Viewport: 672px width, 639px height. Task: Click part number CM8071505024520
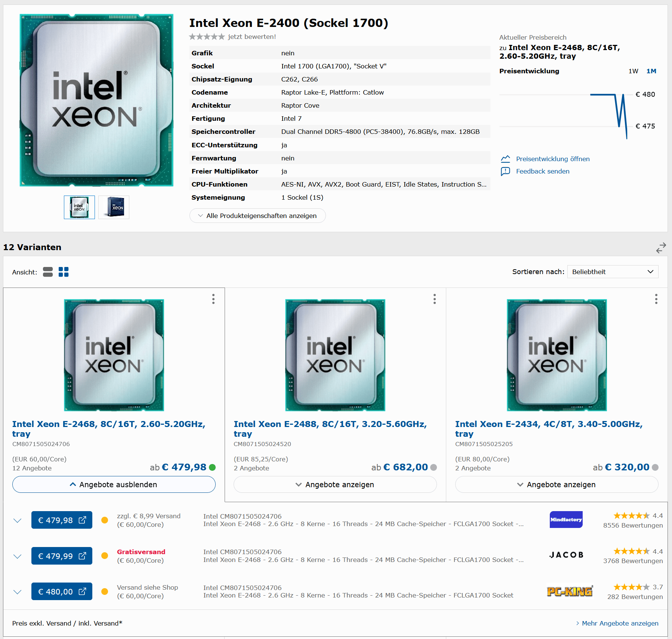coord(262,444)
